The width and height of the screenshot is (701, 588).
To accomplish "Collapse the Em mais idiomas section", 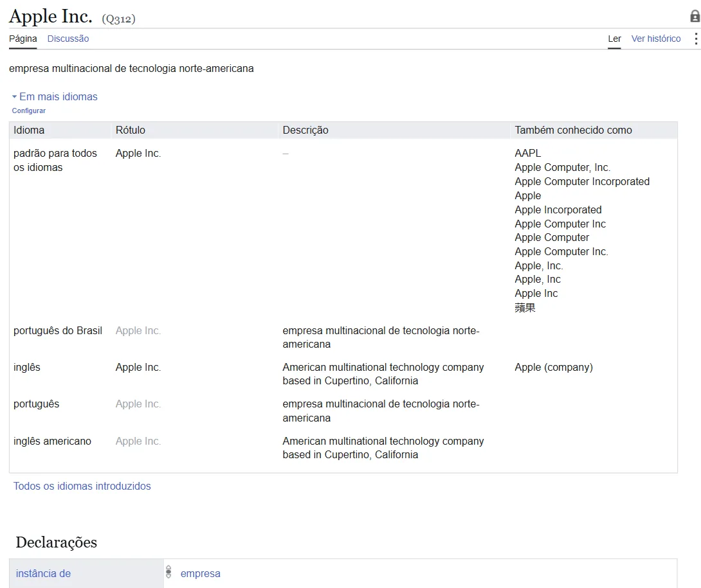I will pos(55,96).
